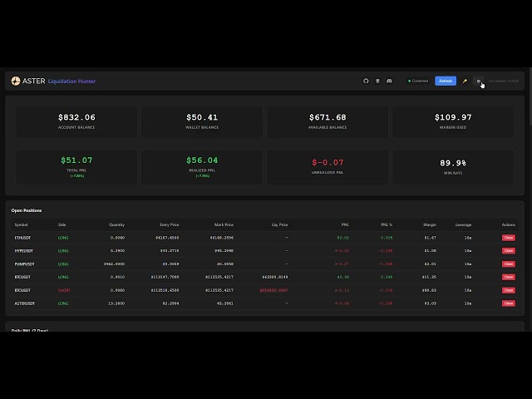Image resolution: width=532 pixels, height=399 pixels.
Task: Close the PUMPUSDT position
Action: click(508, 264)
